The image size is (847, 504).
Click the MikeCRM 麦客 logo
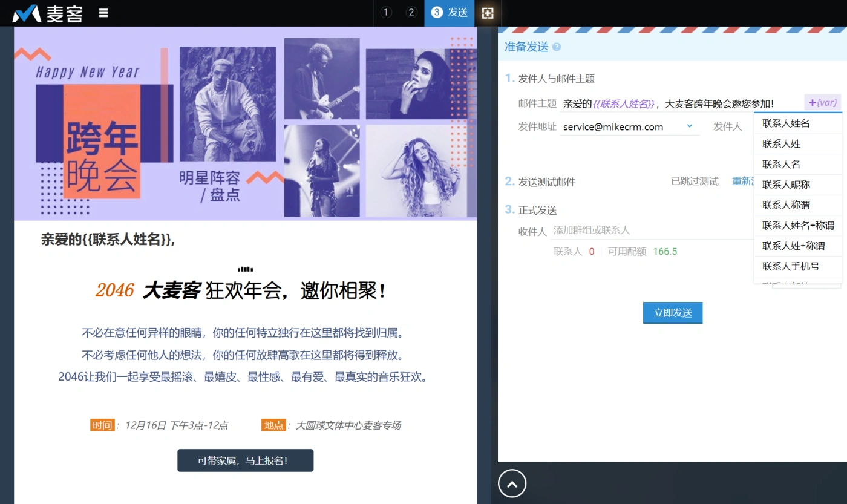tap(48, 13)
